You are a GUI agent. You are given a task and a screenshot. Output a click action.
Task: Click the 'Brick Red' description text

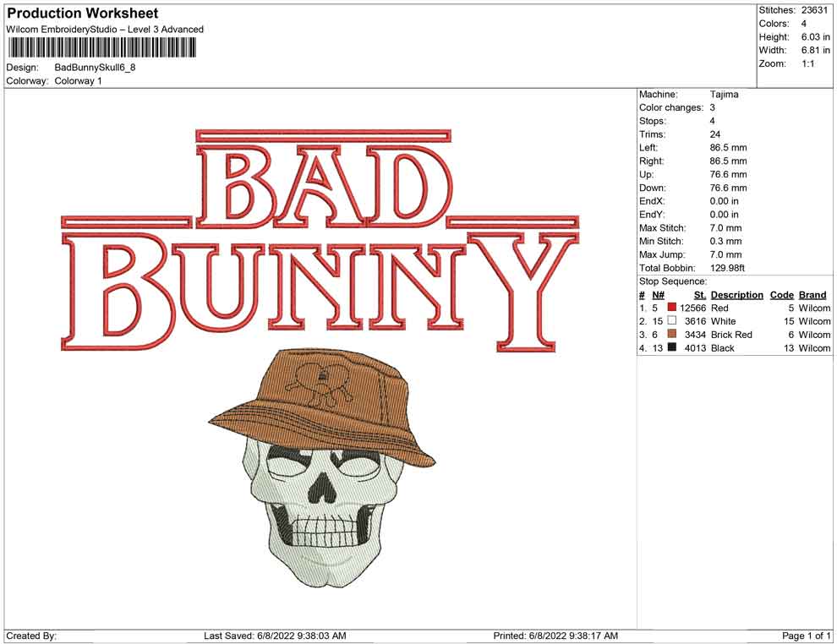click(731, 335)
